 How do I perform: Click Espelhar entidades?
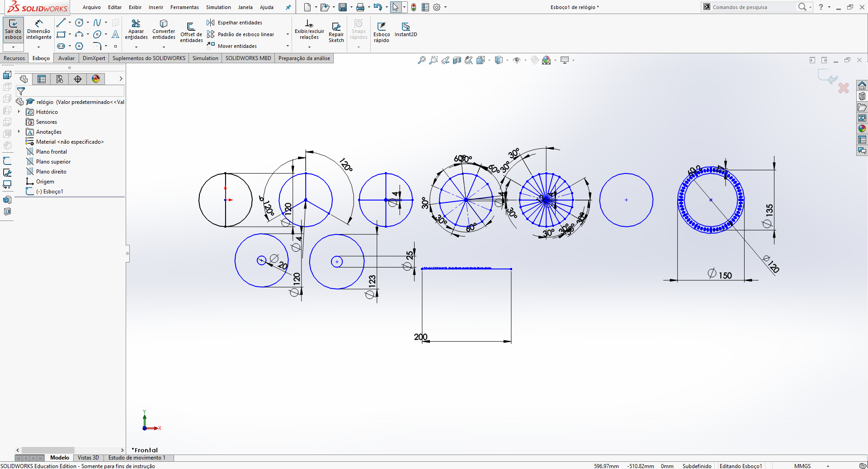[x=234, y=23]
